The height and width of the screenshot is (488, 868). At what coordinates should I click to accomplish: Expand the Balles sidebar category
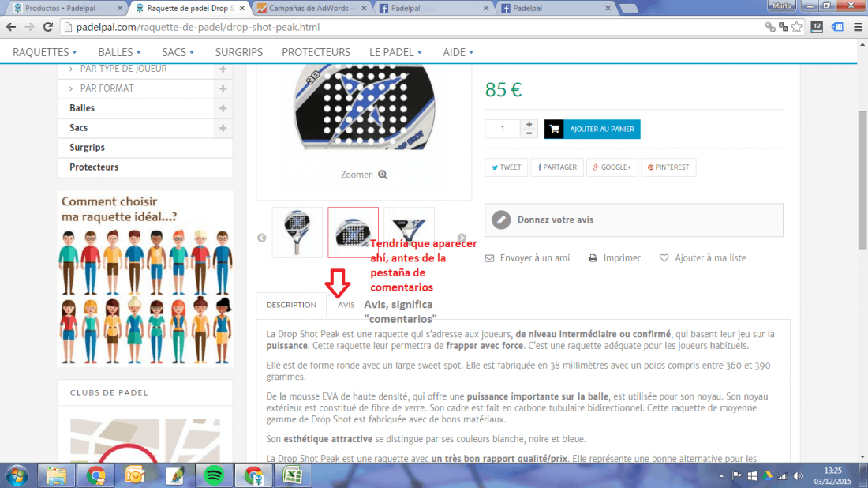coord(223,108)
